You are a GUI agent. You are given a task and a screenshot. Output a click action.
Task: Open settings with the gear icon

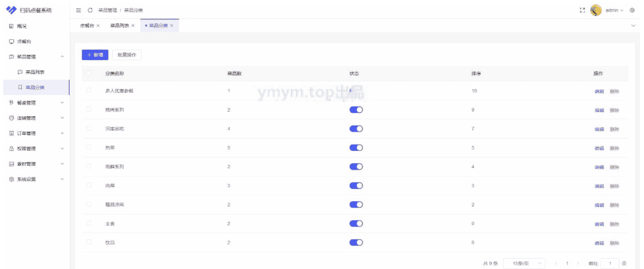632,10
